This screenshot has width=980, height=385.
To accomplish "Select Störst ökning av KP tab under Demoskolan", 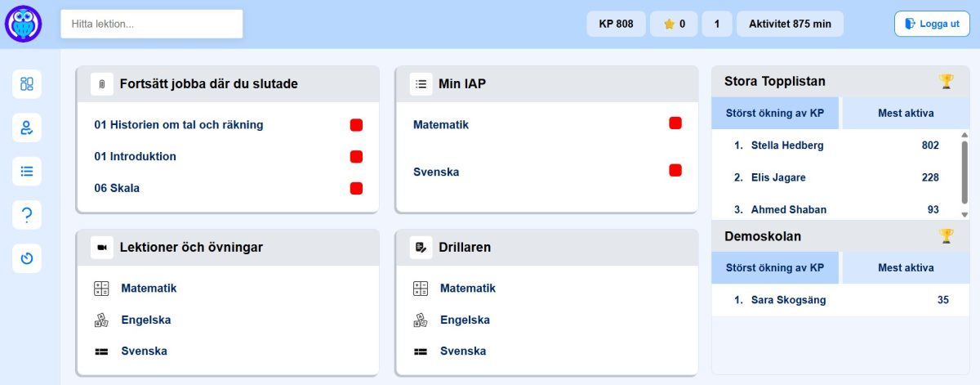I will click(774, 267).
